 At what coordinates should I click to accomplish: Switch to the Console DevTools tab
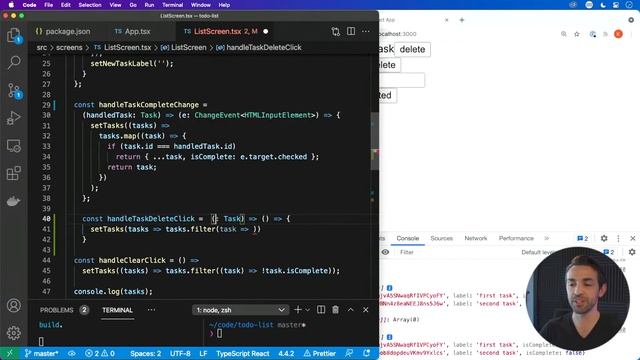pyautogui.click(x=407, y=238)
